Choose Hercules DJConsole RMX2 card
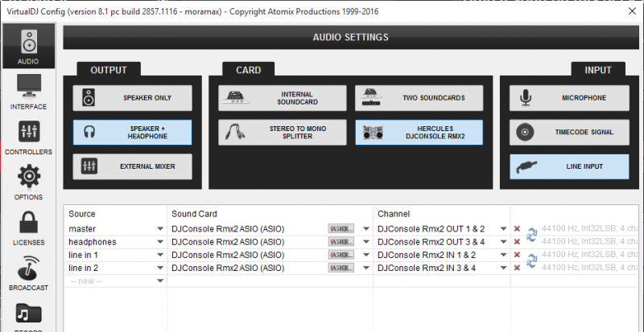This screenshot has width=644, height=332. 419,132
